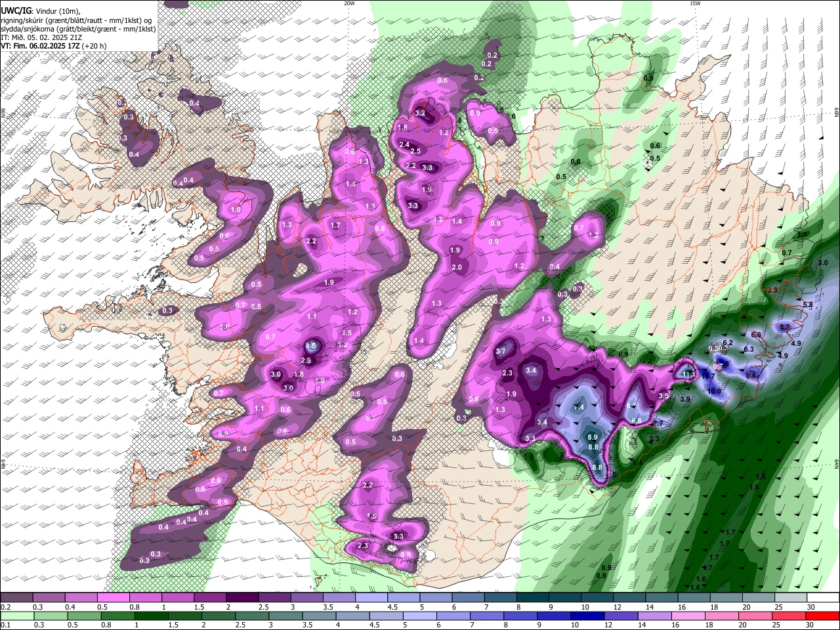
Task: Click snow scale swatch between 4 and 4.5
Action: coord(371,598)
